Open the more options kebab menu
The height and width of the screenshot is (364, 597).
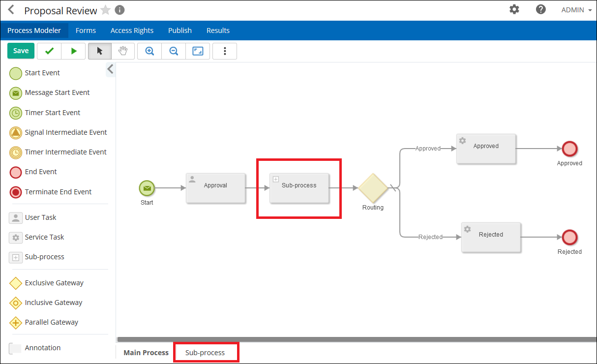click(x=225, y=51)
